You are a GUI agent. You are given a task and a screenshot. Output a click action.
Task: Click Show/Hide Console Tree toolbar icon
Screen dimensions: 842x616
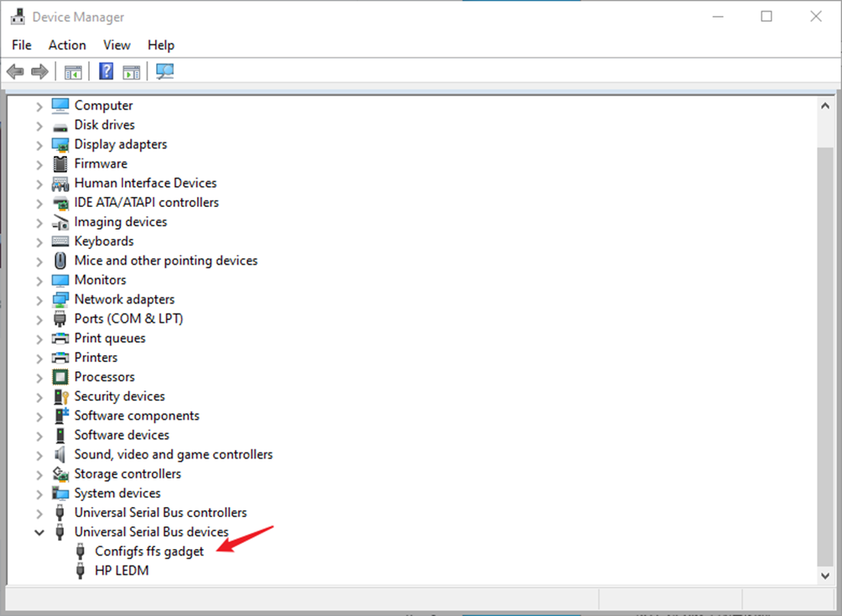tap(73, 72)
